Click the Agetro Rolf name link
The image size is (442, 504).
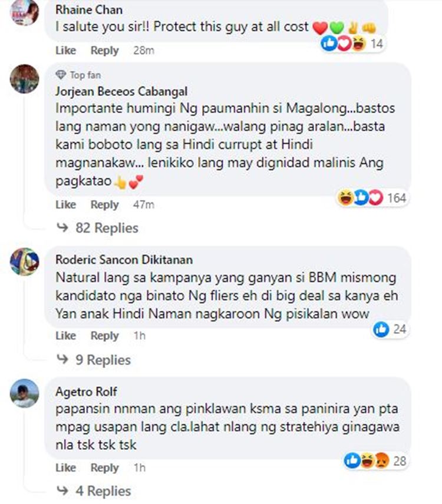point(86,392)
